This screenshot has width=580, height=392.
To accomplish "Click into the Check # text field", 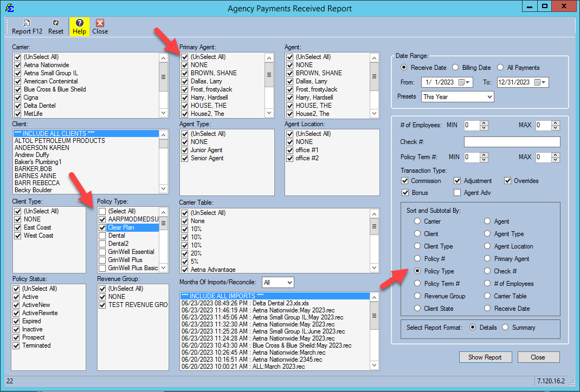I will point(512,142).
